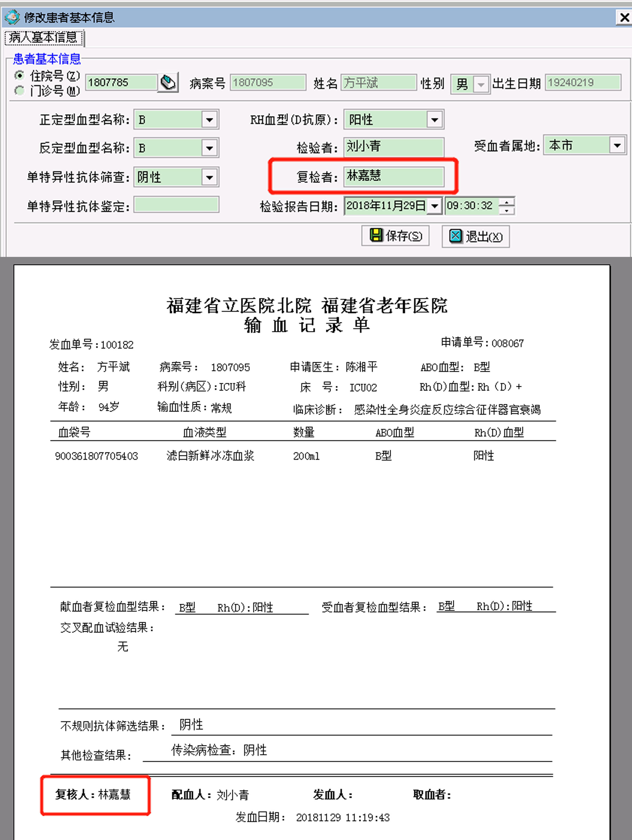
Task: Open the 受血者属地 dropdown
Action: tap(617, 145)
